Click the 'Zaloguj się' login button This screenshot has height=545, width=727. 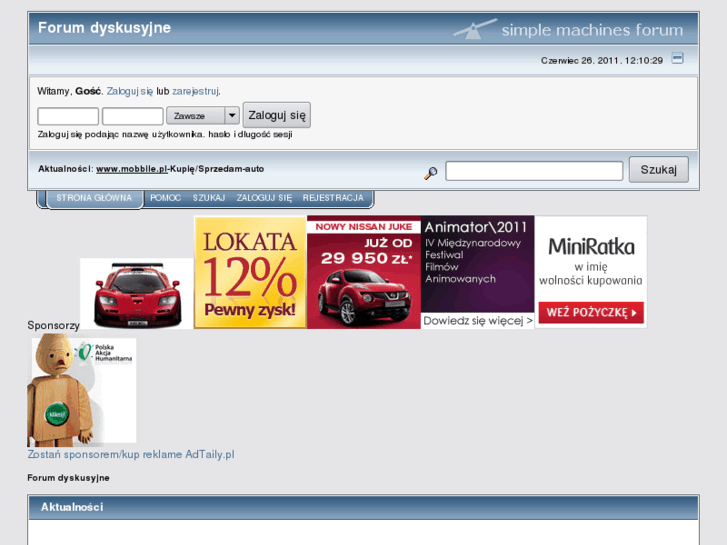[277, 115]
